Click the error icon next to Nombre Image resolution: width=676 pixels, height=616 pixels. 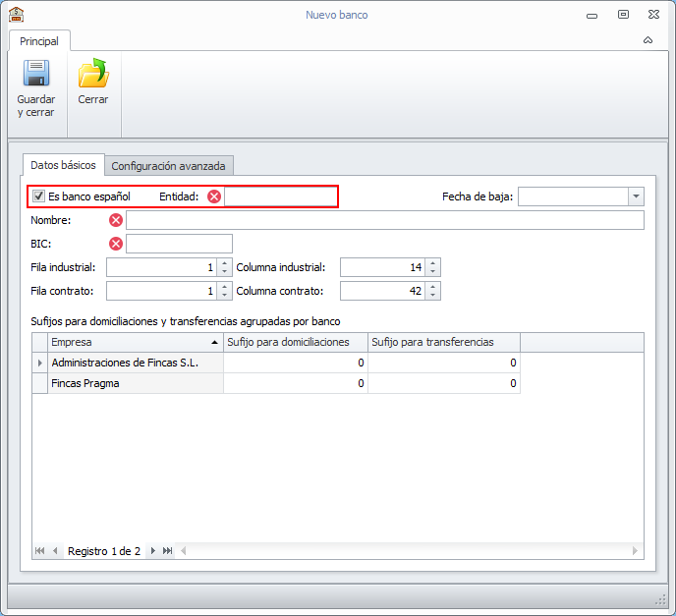[116, 220]
